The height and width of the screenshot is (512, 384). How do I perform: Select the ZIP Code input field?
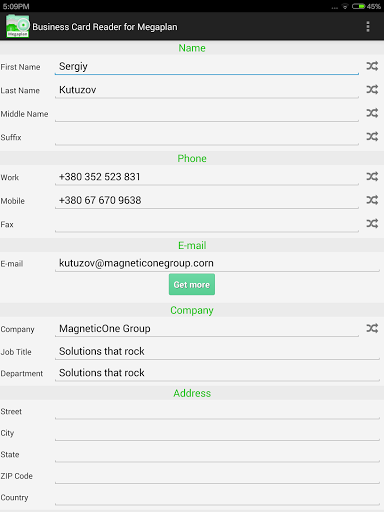pos(217,476)
